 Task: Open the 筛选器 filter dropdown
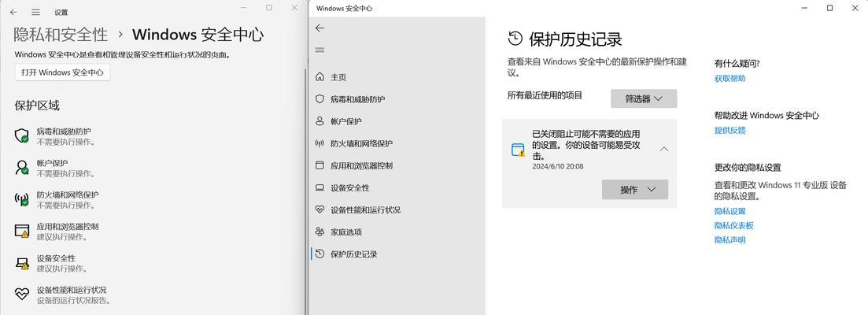[x=644, y=98]
